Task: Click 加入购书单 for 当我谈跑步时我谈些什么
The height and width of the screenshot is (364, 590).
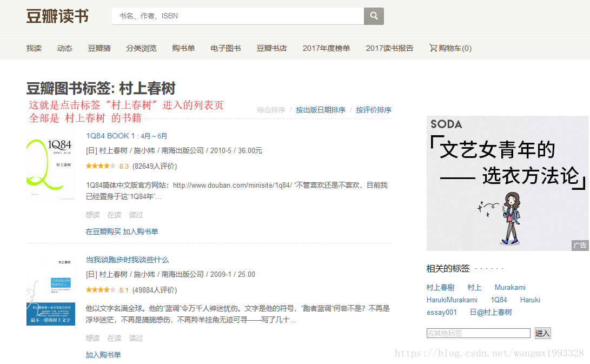Action: (x=103, y=355)
